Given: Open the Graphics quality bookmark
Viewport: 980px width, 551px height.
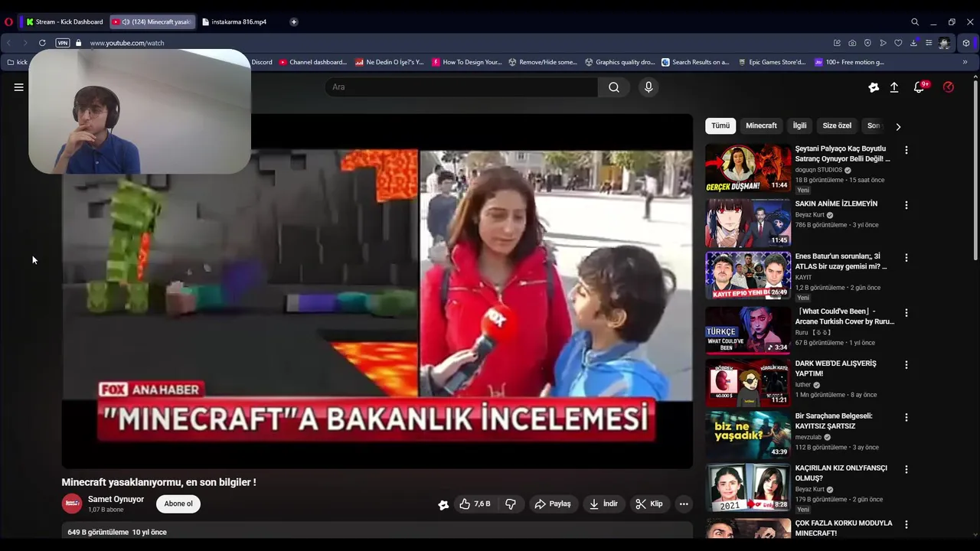Looking at the screenshot, I should pyautogui.click(x=620, y=62).
